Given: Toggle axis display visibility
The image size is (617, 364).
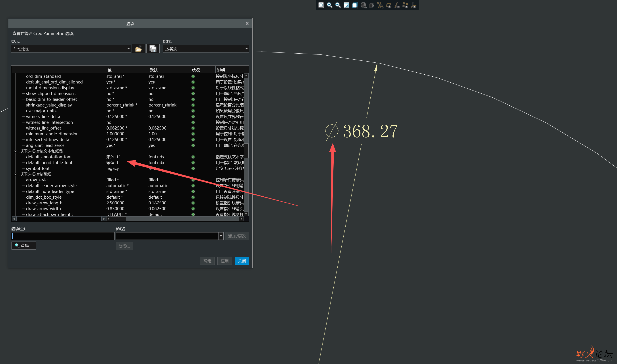Looking at the screenshot, I should click(x=397, y=5).
